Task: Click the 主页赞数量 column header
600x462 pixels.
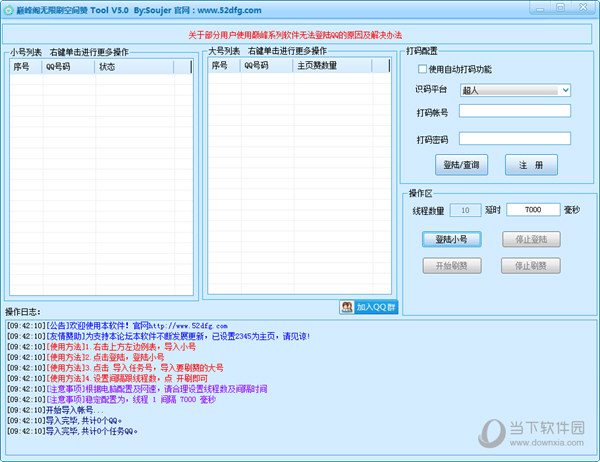Action: (332, 65)
